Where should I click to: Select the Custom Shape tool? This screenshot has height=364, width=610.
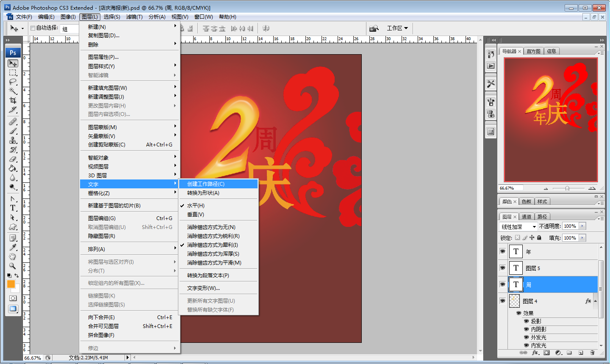pos(13,226)
